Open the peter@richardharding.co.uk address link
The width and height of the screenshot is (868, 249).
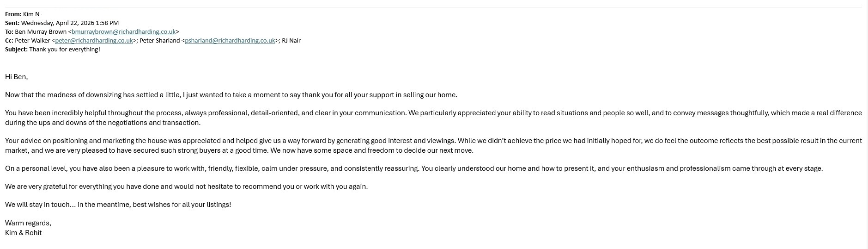[x=94, y=41]
